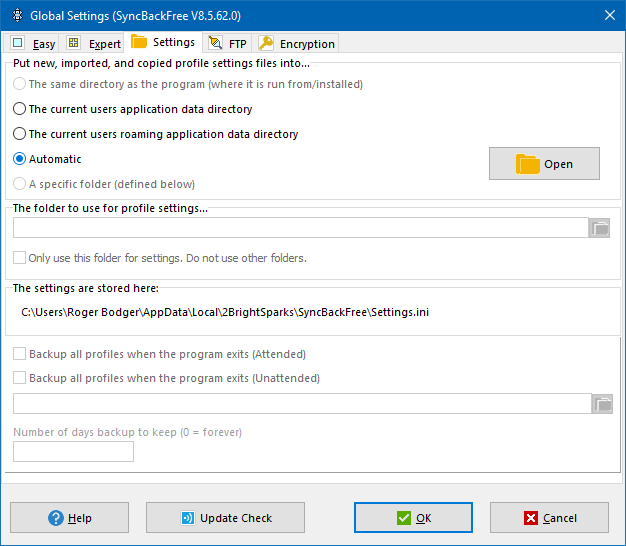Select the Automatic radio button
The height and width of the screenshot is (546, 626).
tap(20, 159)
